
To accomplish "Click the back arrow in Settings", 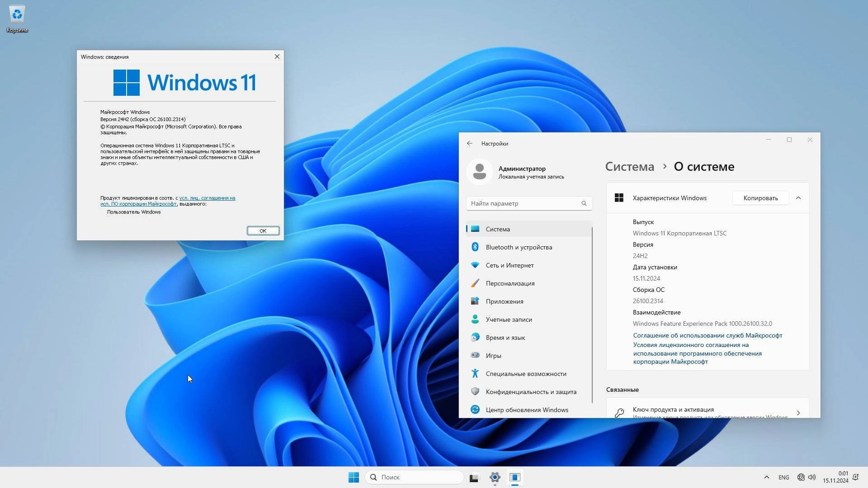I will tap(469, 143).
